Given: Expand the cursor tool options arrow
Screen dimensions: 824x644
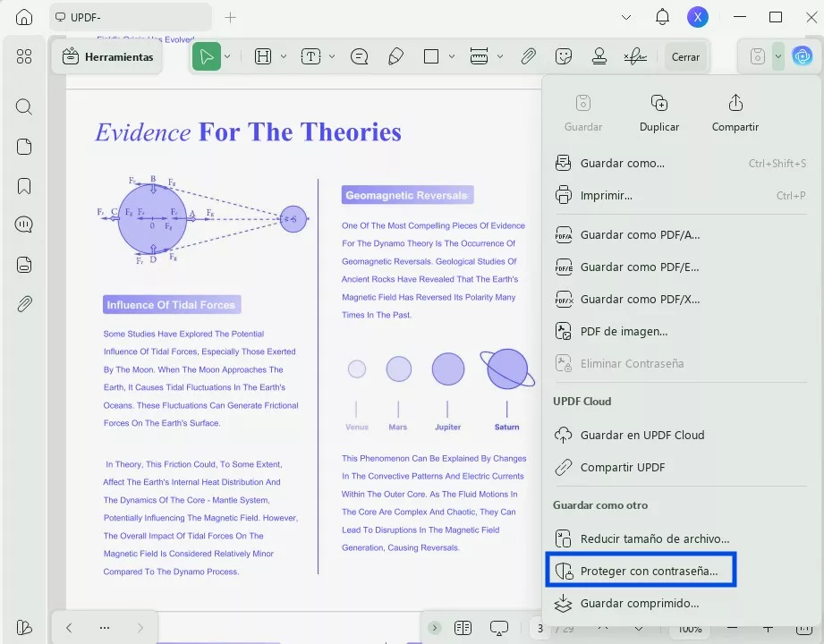Looking at the screenshot, I should click(x=227, y=56).
